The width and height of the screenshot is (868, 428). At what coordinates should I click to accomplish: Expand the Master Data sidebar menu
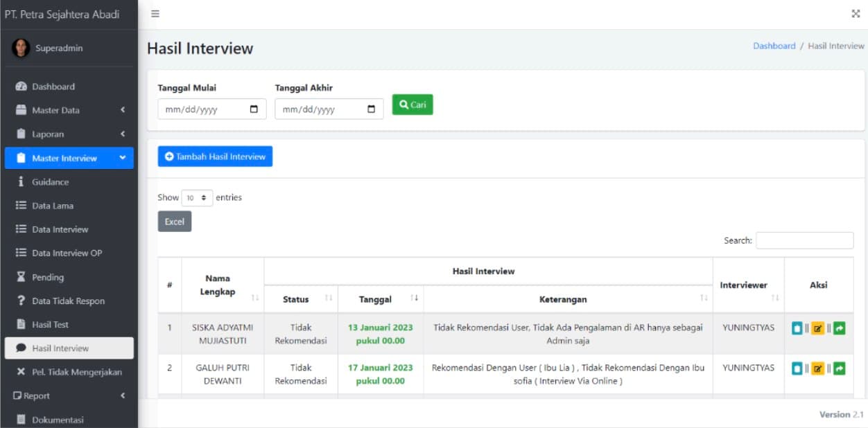click(69, 110)
